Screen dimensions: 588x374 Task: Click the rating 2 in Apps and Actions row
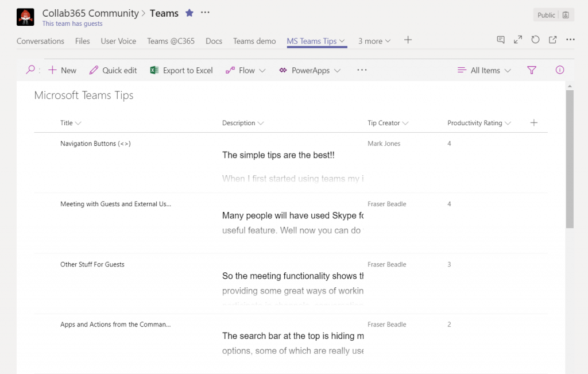click(x=449, y=325)
